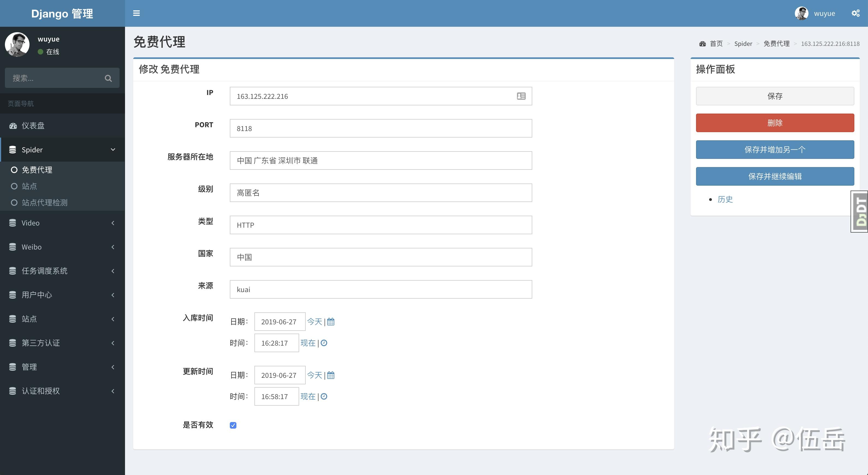Click the hamburger menu to collapse sidebar
Screen dimensions: 868x475
[136, 13]
